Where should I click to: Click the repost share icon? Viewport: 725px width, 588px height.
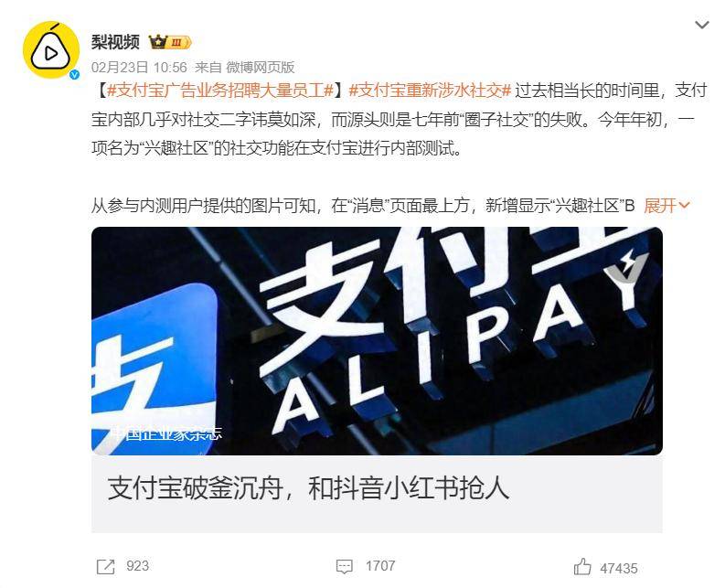(x=105, y=566)
